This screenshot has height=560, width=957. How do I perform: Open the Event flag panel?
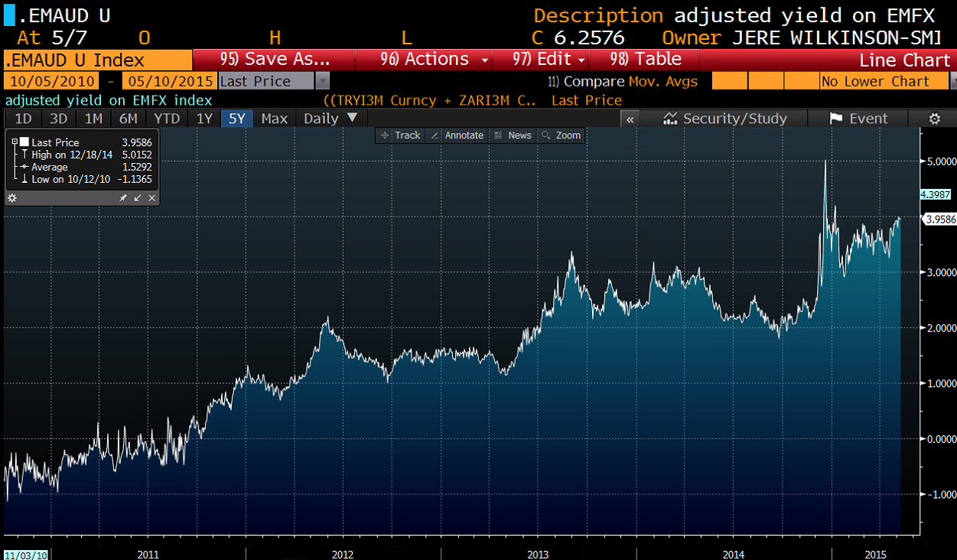pyautogui.click(x=859, y=119)
